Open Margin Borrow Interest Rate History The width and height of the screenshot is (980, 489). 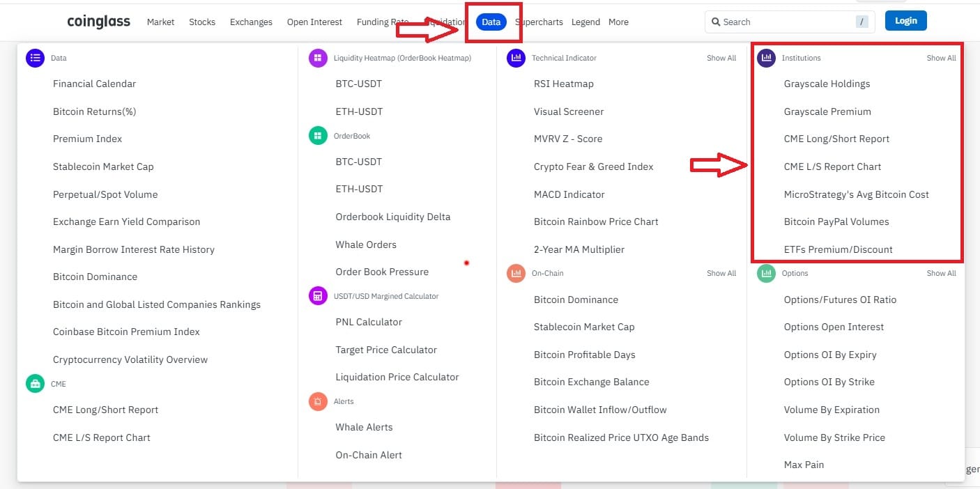[x=134, y=249]
